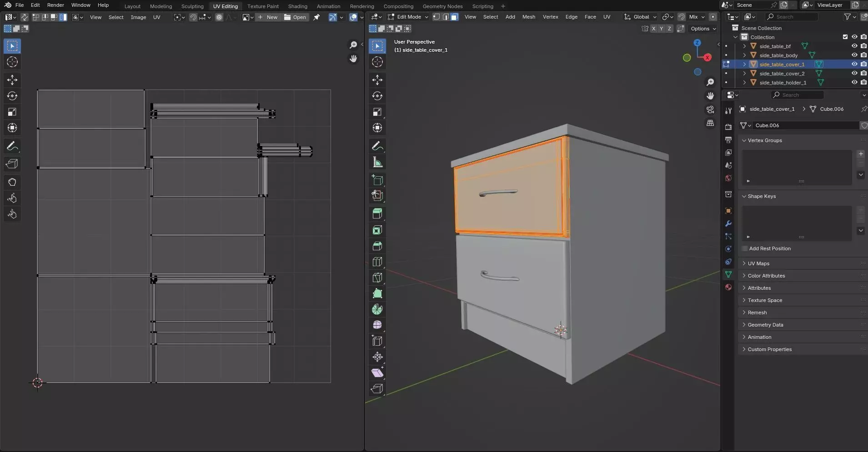
Task: Enable UV island selection mode
Action: coord(63,17)
